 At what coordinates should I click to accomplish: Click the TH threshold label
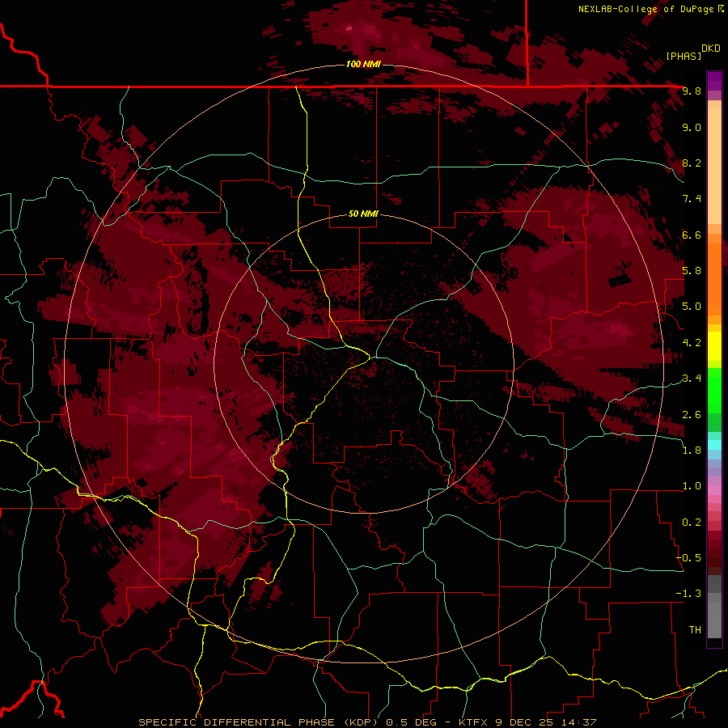pyautogui.click(x=695, y=630)
